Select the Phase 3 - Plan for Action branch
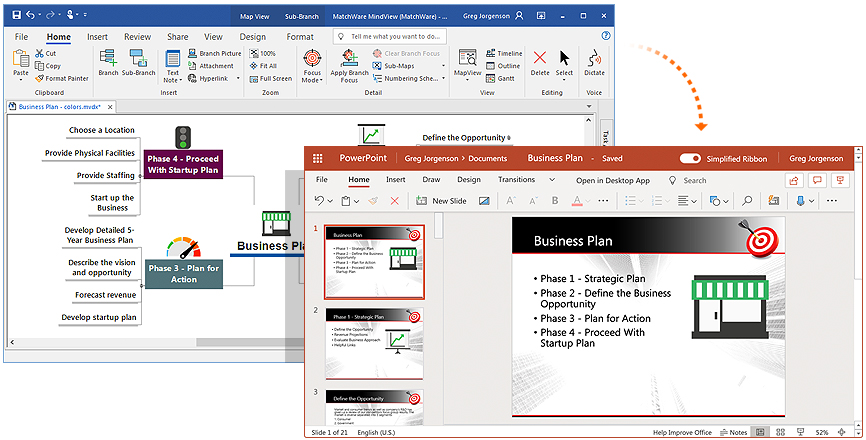This screenshot has width=866, height=440. pos(183,274)
